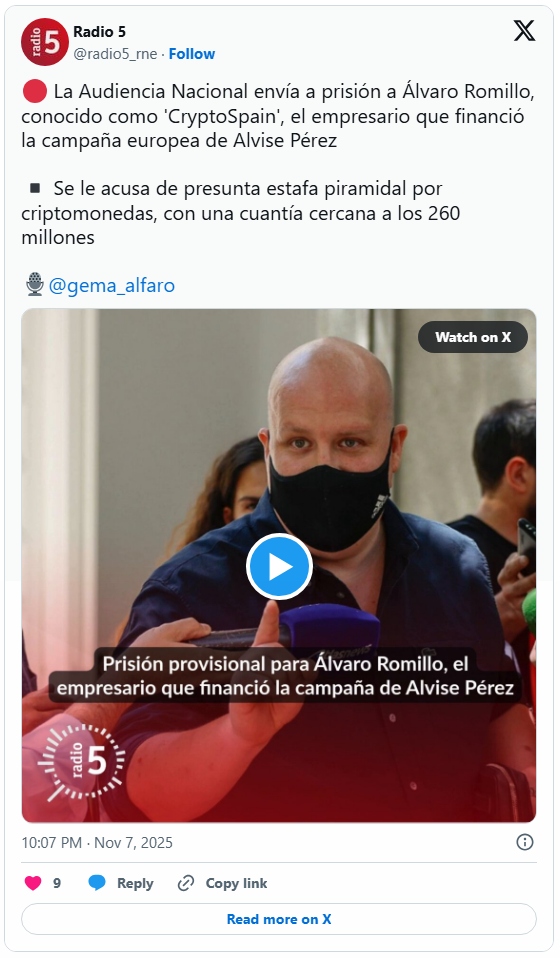
Task: Open the tweet timestamp 10:07 PM Nov 7, 2025
Action: [x=97, y=843]
